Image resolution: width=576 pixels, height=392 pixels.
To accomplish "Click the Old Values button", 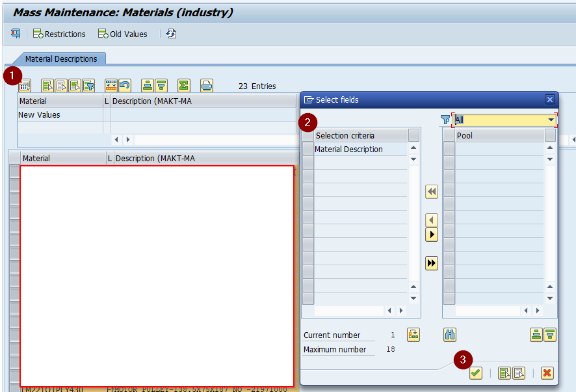I will 123,34.
